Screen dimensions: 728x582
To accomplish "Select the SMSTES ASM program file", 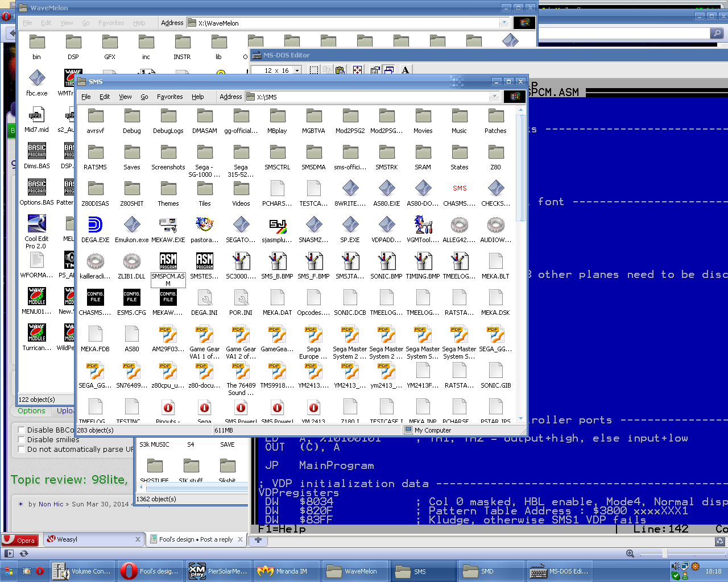I will (x=205, y=261).
